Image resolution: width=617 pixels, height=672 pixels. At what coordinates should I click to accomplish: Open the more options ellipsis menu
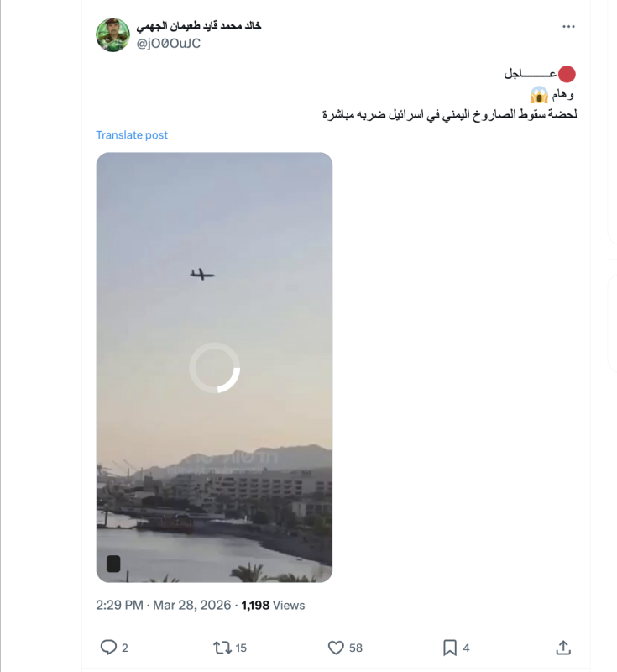coord(569,27)
